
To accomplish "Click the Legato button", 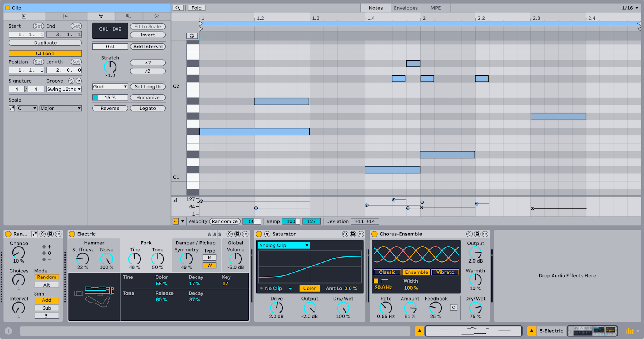I will click(x=148, y=108).
